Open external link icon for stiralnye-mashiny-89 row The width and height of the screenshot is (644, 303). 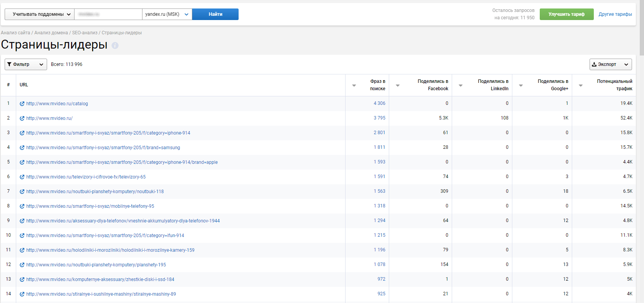click(x=22, y=294)
